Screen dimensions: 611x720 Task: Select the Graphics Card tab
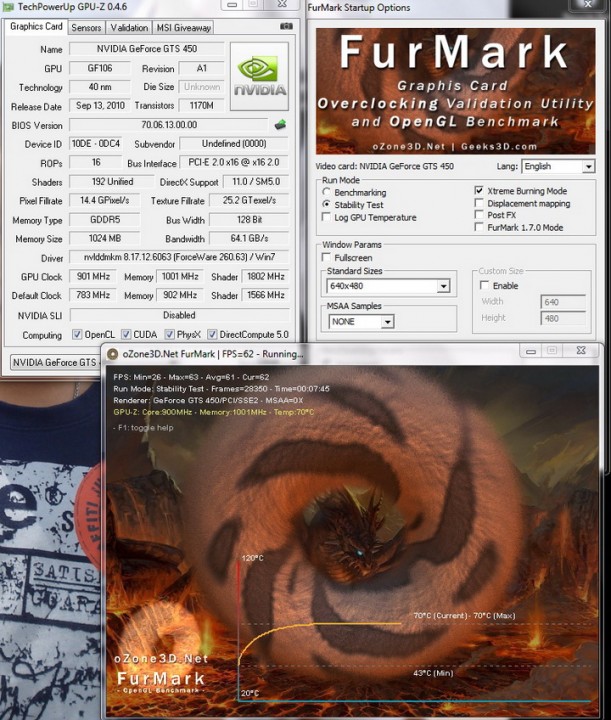tap(36, 27)
